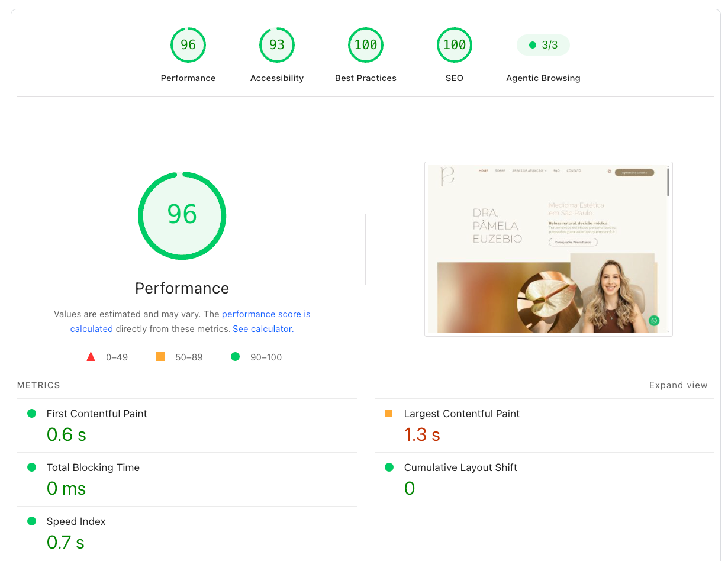Viewport: 728px width, 561px height.
Task: Select the Total Blocking Time metric label
Action: pos(93,468)
